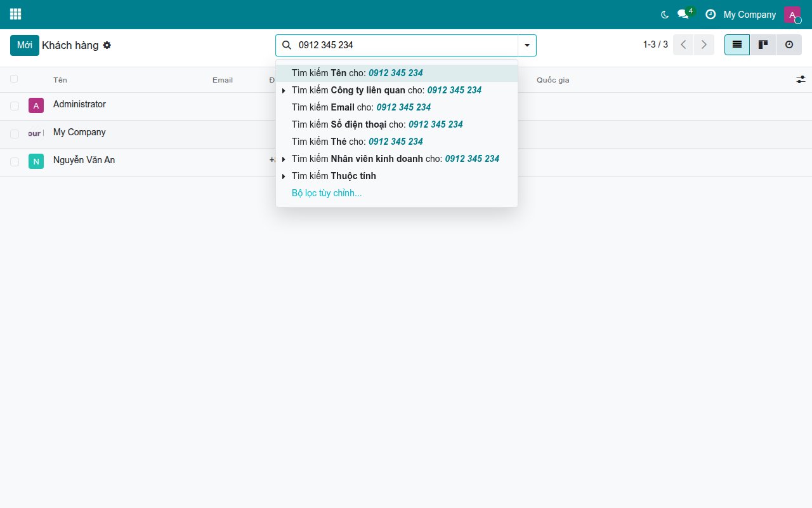
Task: Open the conversations messages icon
Action: pyautogui.click(x=683, y=14)
